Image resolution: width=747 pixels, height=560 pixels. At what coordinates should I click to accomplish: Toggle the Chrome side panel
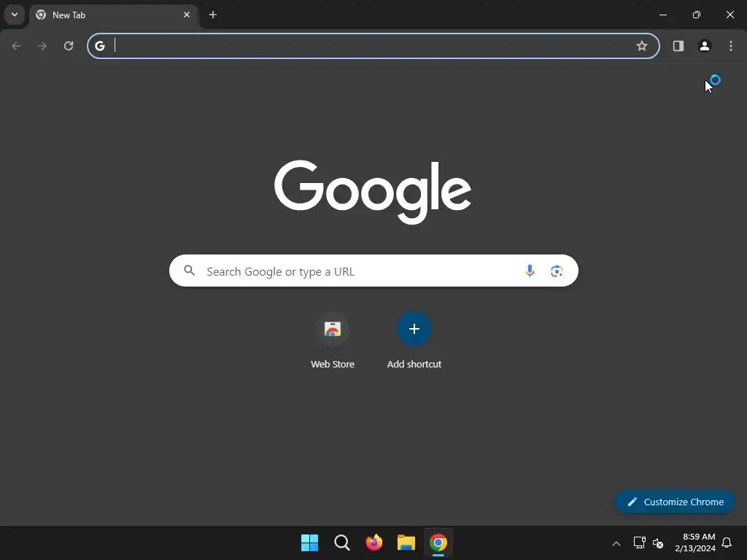(678, 46)
